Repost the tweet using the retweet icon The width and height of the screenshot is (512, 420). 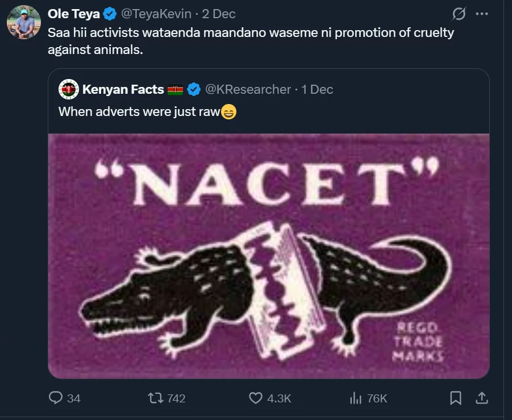tap(153, 398)
